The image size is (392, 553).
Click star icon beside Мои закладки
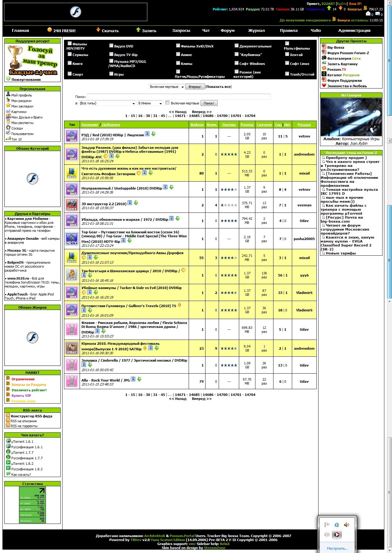8,106
